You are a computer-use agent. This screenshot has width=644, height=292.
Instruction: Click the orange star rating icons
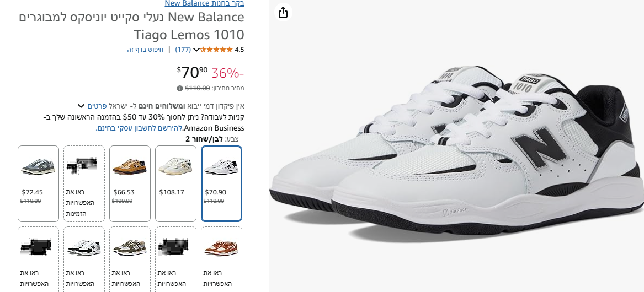pos(216,50)
